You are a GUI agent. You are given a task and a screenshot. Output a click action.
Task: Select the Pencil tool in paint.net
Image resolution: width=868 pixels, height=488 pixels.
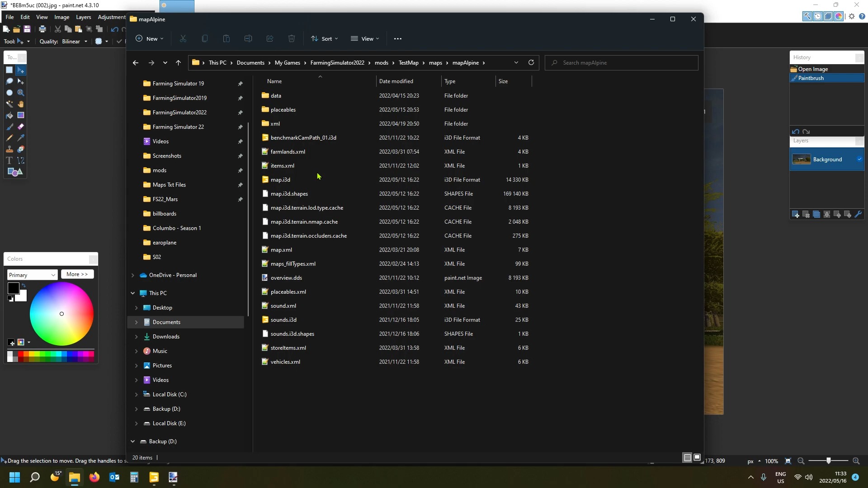click(9, 138)
